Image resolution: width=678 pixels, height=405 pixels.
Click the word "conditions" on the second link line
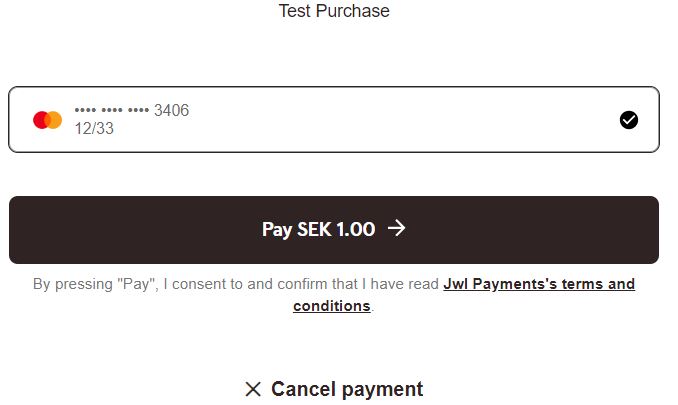pos(331,306)
